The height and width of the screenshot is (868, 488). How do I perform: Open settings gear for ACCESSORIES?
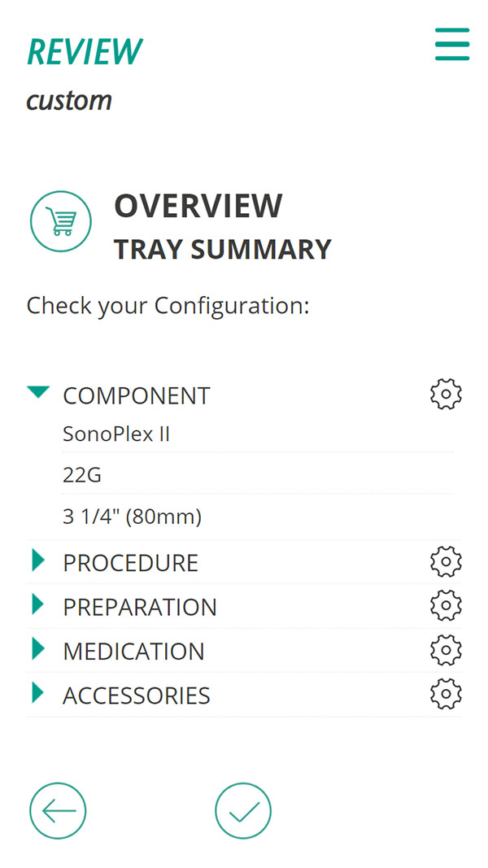[x=446, y=694]
